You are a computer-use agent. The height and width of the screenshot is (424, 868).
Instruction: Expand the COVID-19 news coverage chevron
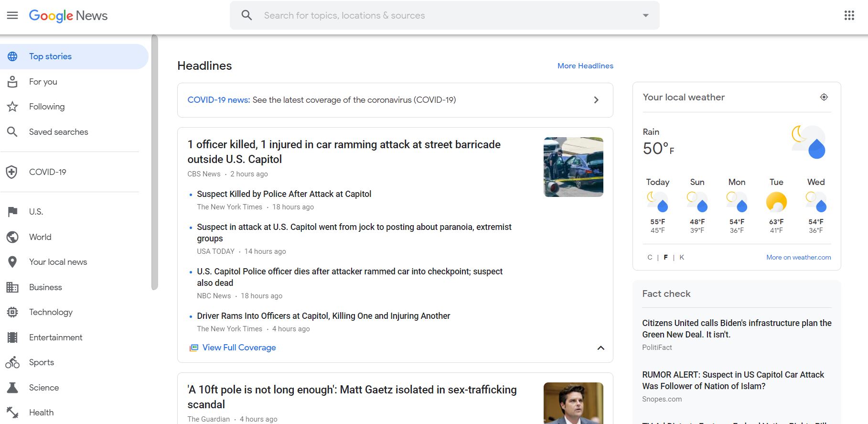click(x=596, y=100)
